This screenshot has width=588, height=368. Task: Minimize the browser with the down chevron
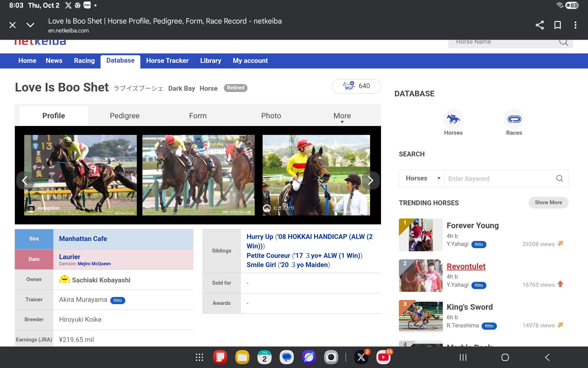pos(30,25)
